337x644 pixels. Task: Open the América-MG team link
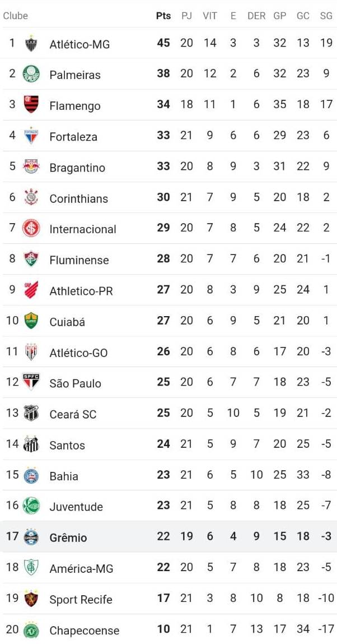[81, 568]
